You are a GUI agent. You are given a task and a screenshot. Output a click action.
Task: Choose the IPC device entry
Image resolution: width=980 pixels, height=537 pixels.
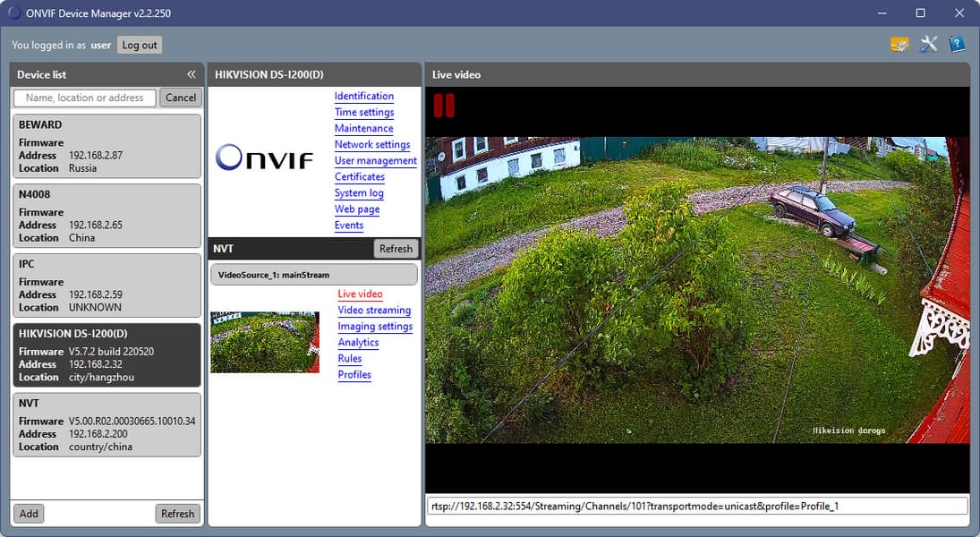click(x=107, y=286)
